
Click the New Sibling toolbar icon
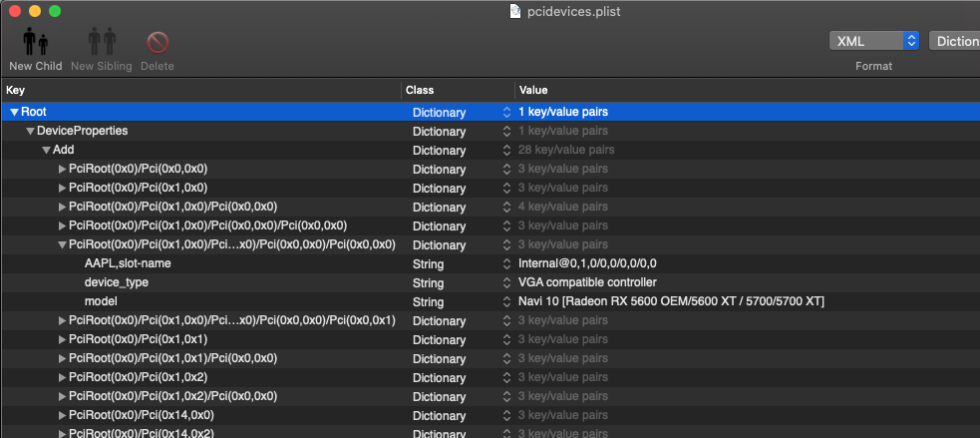pos(102,42)
